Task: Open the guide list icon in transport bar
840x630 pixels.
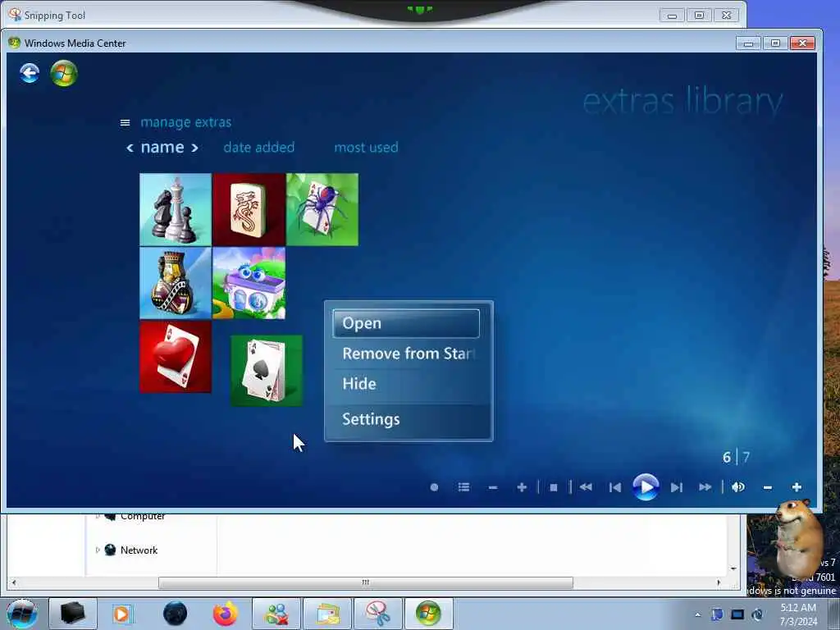Action: tap(464, 487)
